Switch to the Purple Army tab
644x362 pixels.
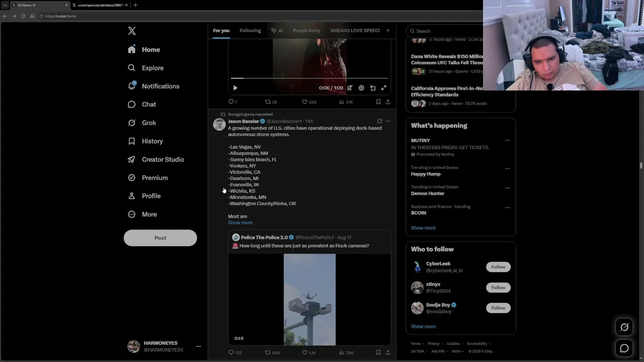(306, 31)
